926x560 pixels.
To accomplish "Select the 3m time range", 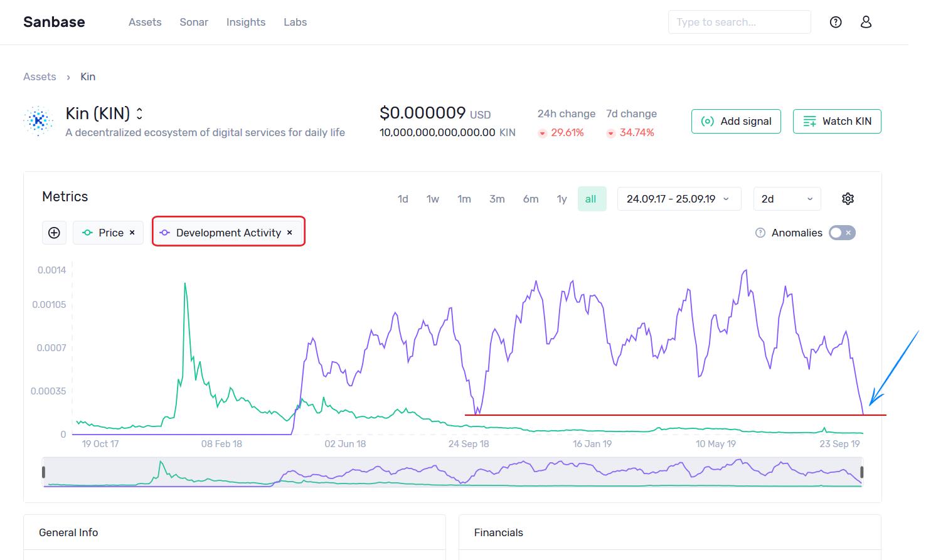I will point(497,199).
